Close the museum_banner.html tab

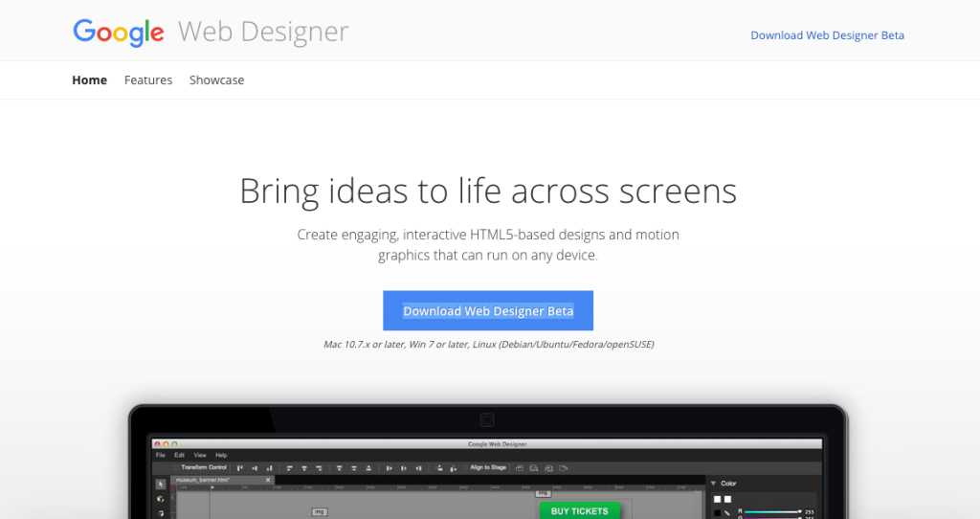(x=268, y=480)
